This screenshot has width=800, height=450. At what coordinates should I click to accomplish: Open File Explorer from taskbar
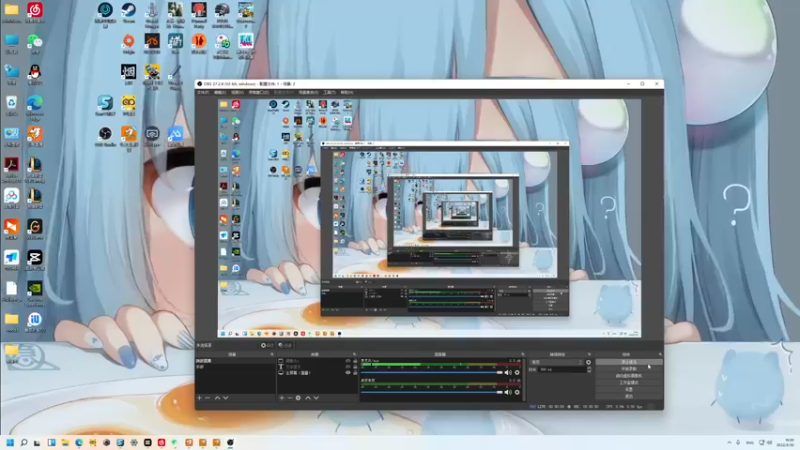point(65,442)
